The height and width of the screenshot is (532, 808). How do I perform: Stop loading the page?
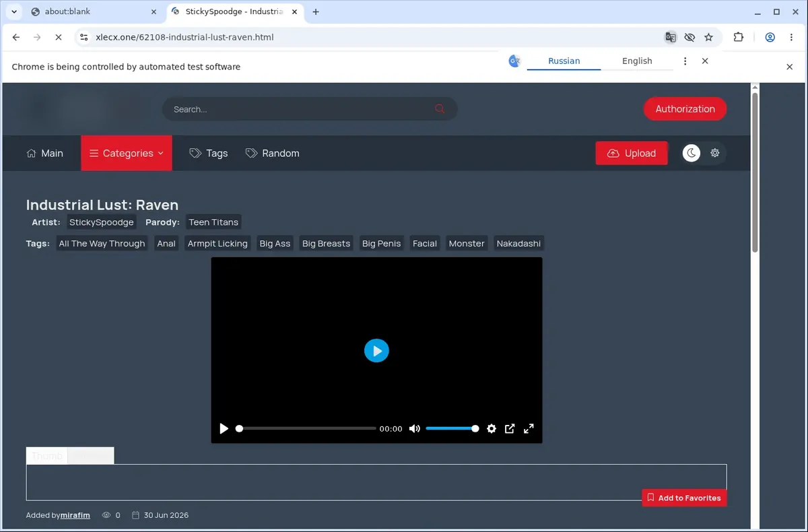(x=58, y=38)
